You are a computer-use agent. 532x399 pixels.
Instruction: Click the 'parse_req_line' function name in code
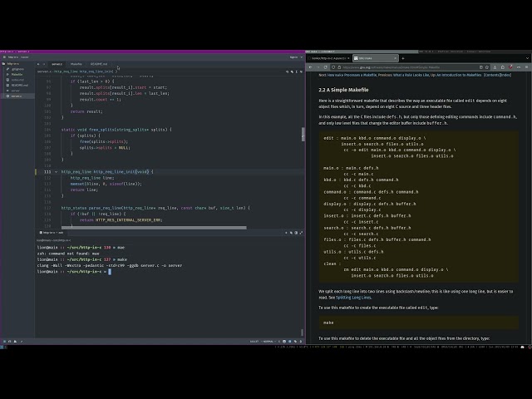coord(105,208)
